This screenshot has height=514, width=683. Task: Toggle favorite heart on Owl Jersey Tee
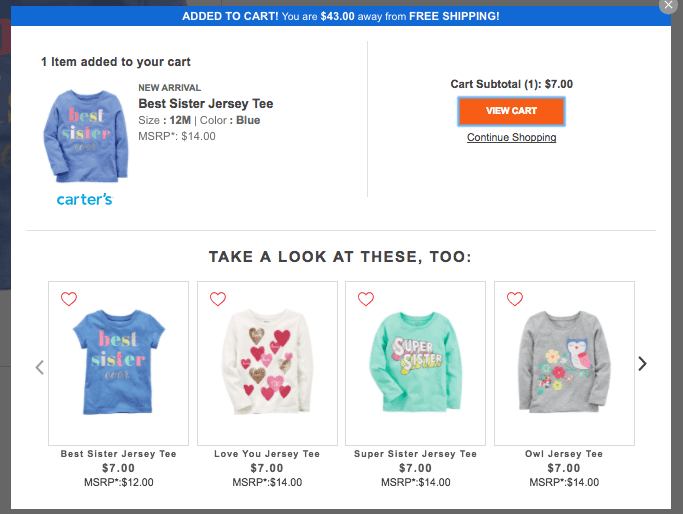click(x=515, y=298)
